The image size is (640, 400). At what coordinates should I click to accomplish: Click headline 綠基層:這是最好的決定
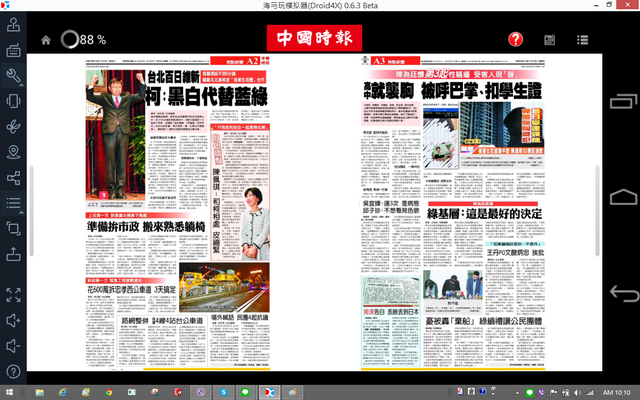[484, 213]
